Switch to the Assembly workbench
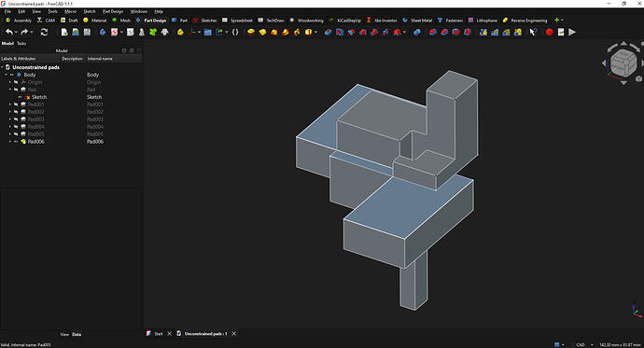 click(x=19, y=21)
